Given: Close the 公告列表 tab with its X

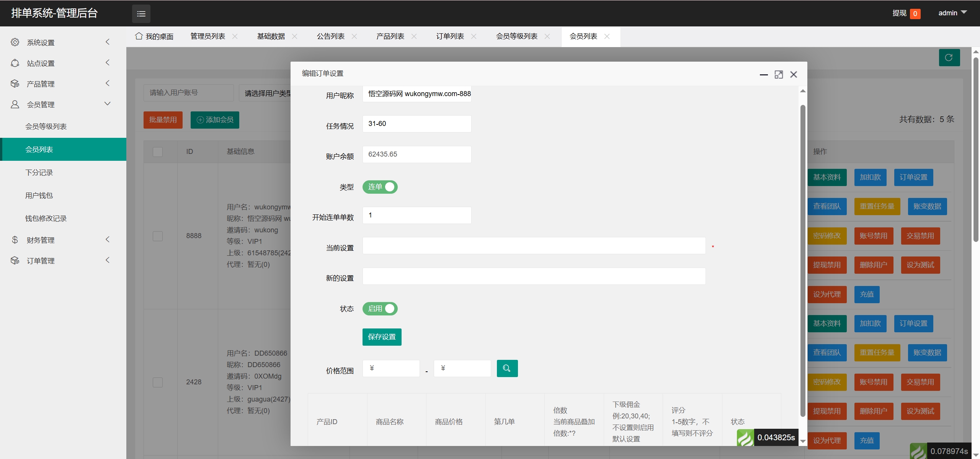Looking at the screenshot, I should tap(354, 36).
